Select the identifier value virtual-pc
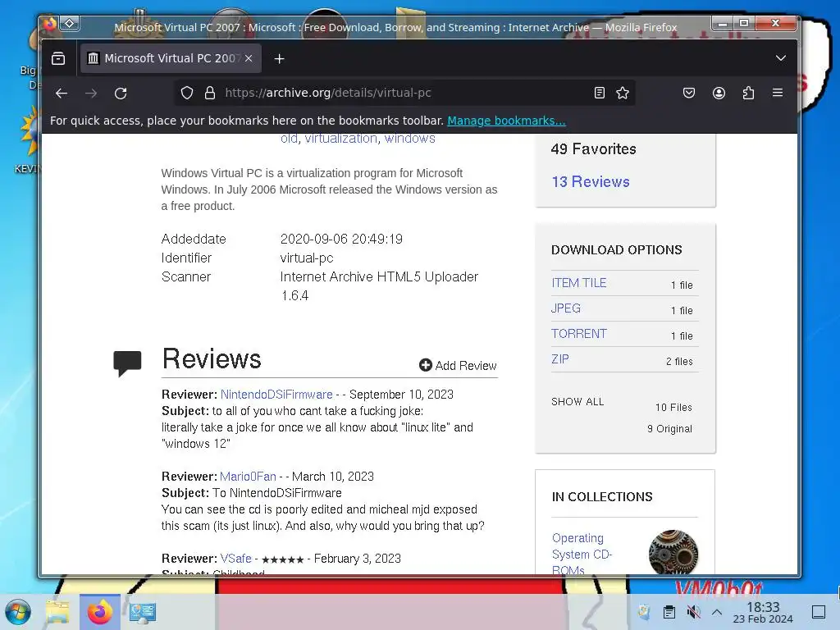 point(307,258)
